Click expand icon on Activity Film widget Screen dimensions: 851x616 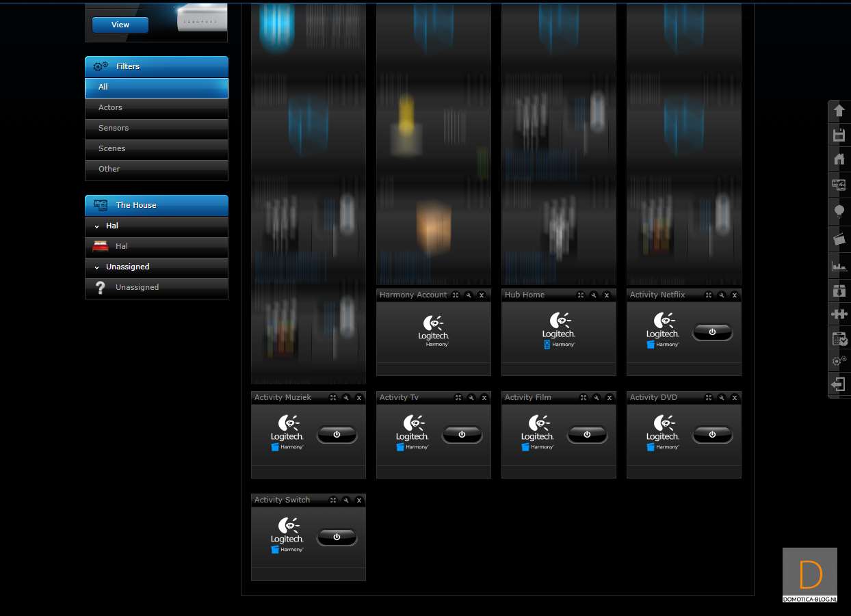click(x=584, y=398)
